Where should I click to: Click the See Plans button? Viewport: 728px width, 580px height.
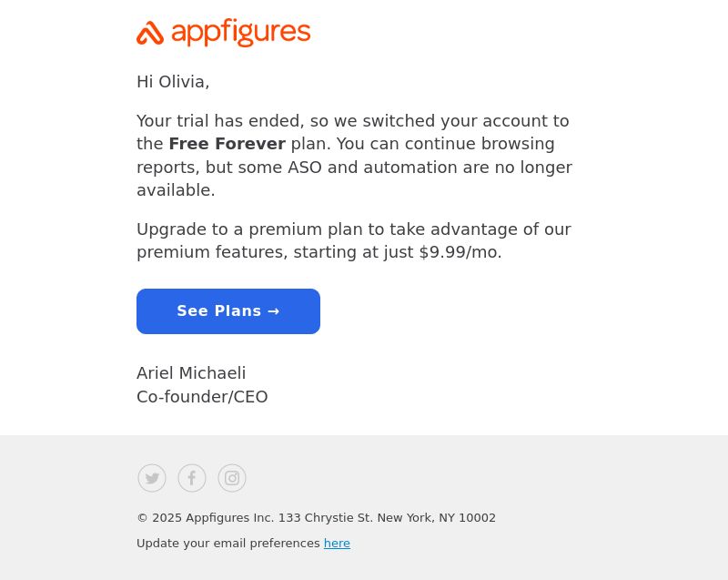[228, 311]
